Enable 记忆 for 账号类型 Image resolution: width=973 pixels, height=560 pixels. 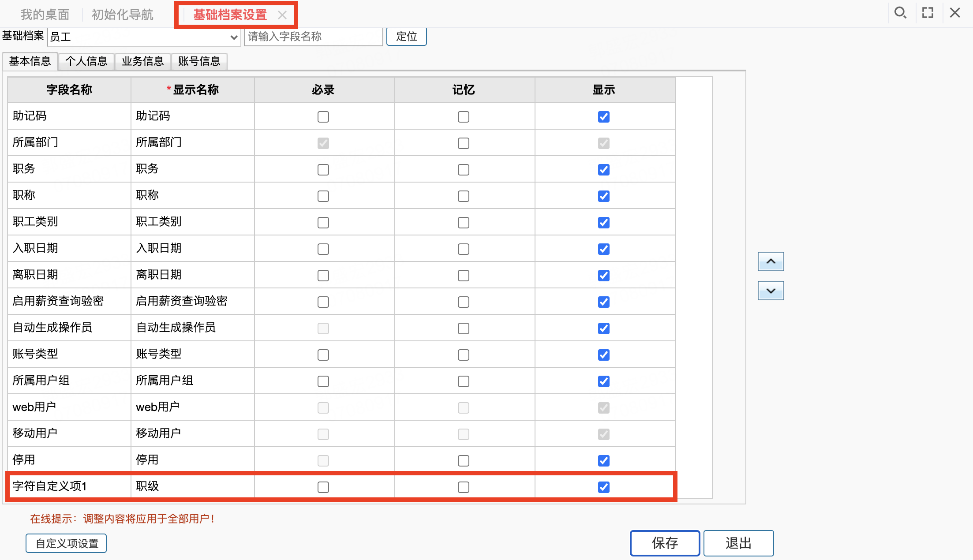pos(464,355)
